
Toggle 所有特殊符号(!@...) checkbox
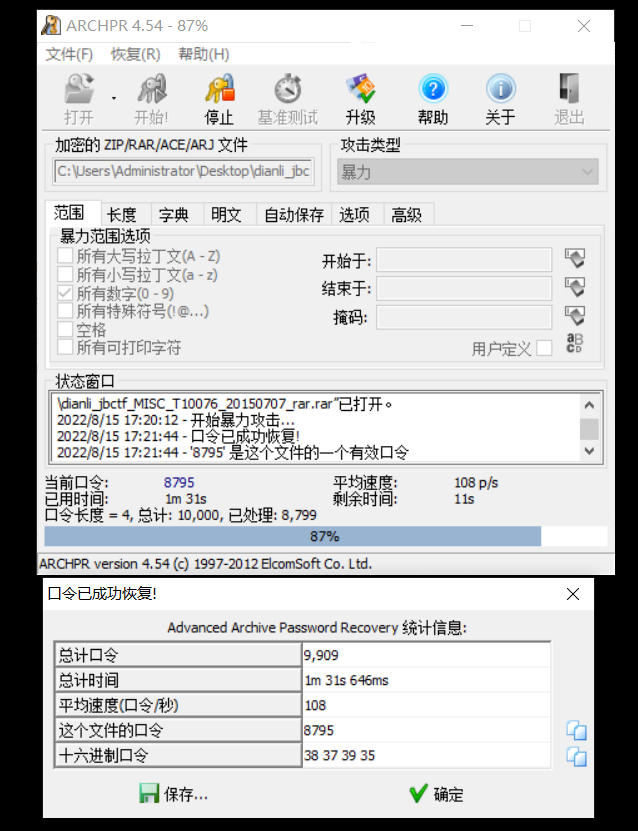pyautogui.click(x=65, y=311)
